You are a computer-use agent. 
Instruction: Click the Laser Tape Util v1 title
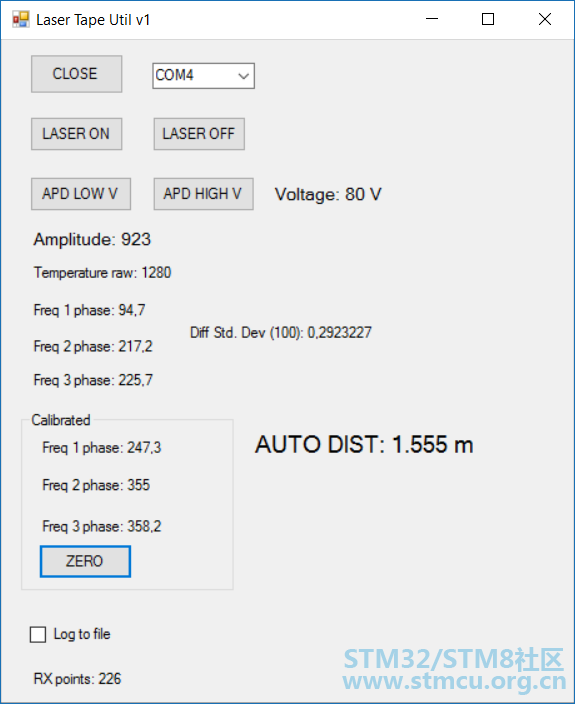coord(93,20)
